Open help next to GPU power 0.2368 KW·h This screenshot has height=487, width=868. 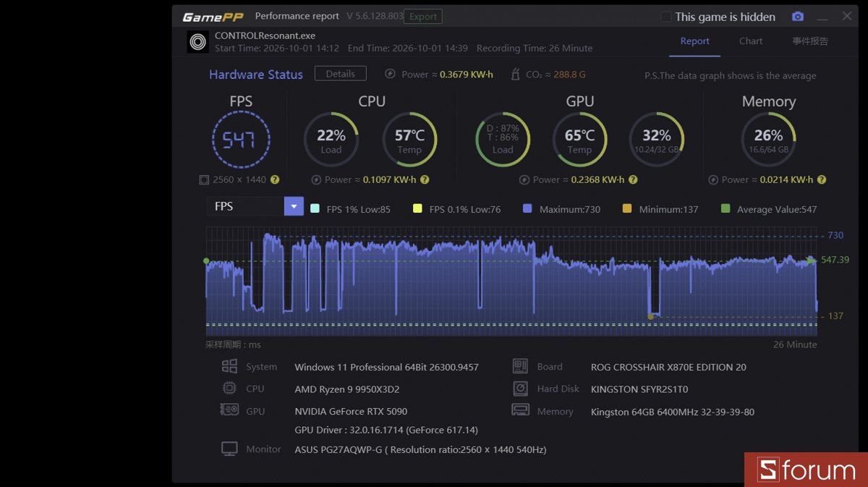tap(633, 179)
